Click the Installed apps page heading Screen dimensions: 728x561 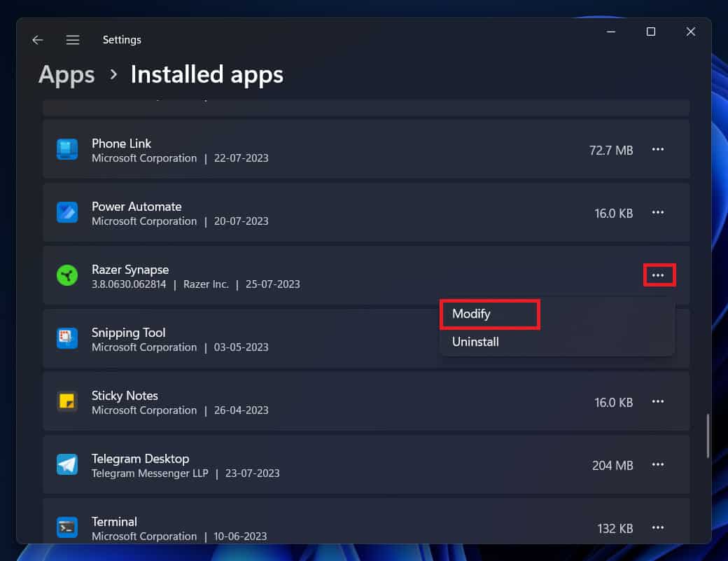point(207,75)
